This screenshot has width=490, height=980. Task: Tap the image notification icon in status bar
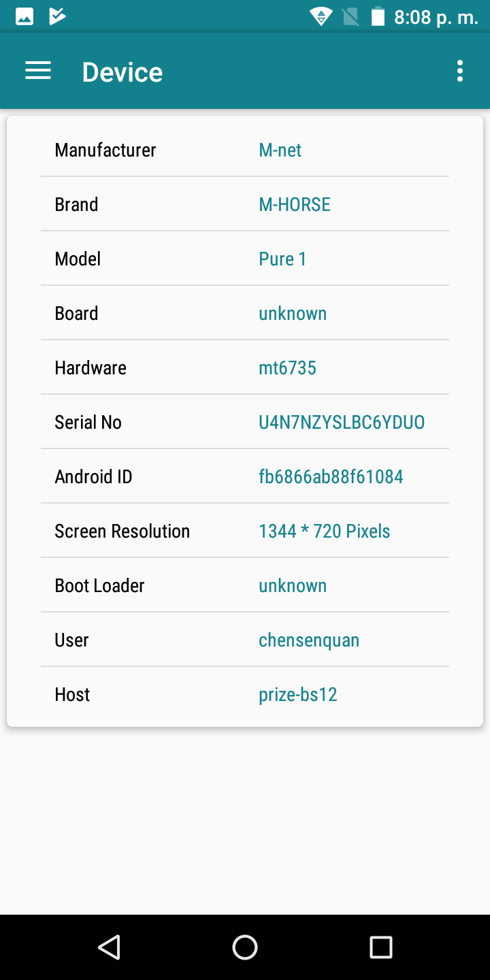click(24, 16)
